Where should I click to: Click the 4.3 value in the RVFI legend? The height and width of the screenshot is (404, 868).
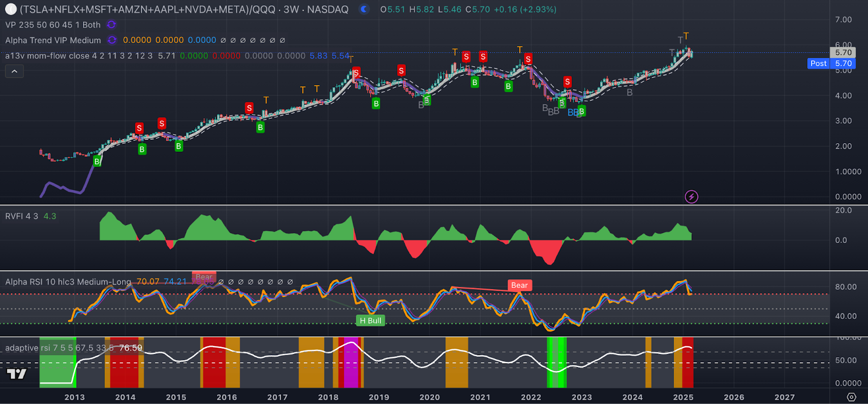(x=50, y=216)
